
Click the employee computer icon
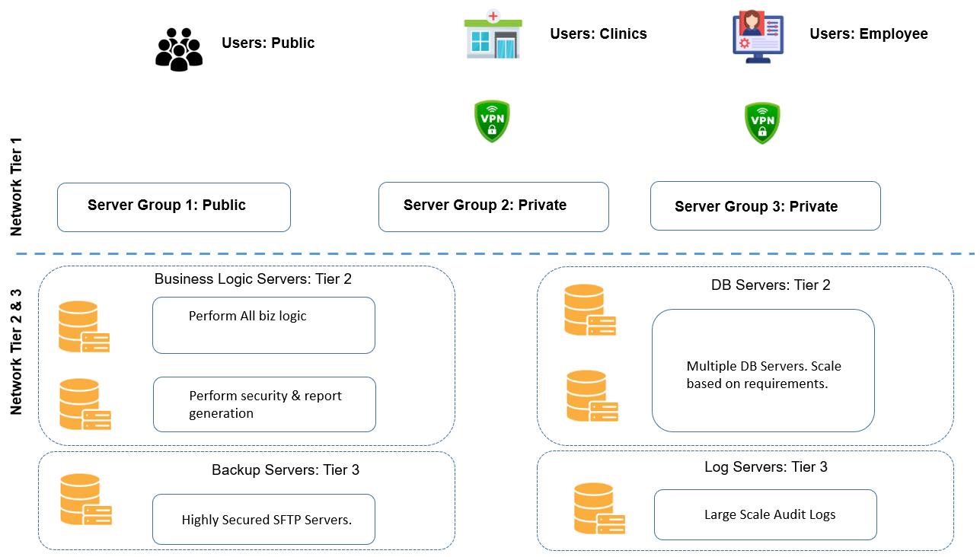click(758, 37)
